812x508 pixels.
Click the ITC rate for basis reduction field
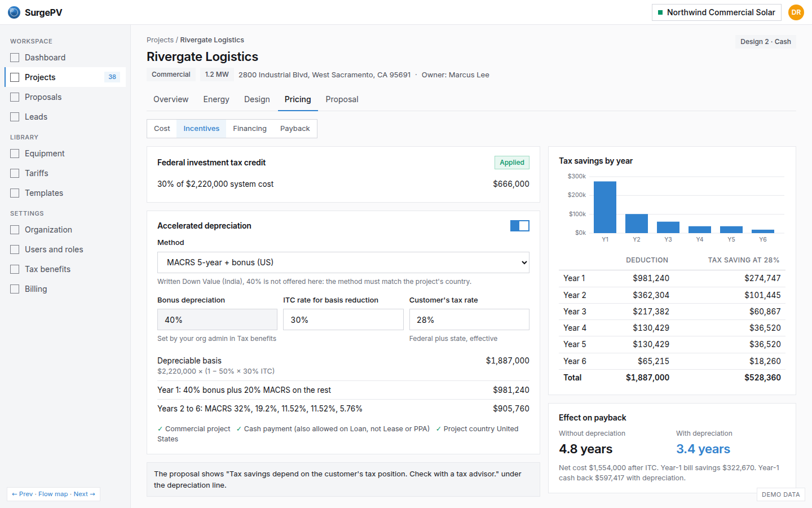click(x=343, y=319)
